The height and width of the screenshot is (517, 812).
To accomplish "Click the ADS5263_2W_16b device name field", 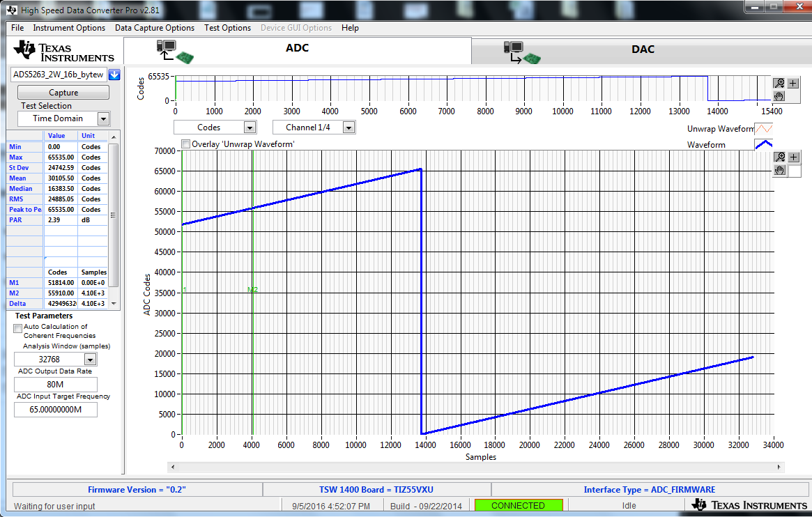I will [x=59, y=75].
